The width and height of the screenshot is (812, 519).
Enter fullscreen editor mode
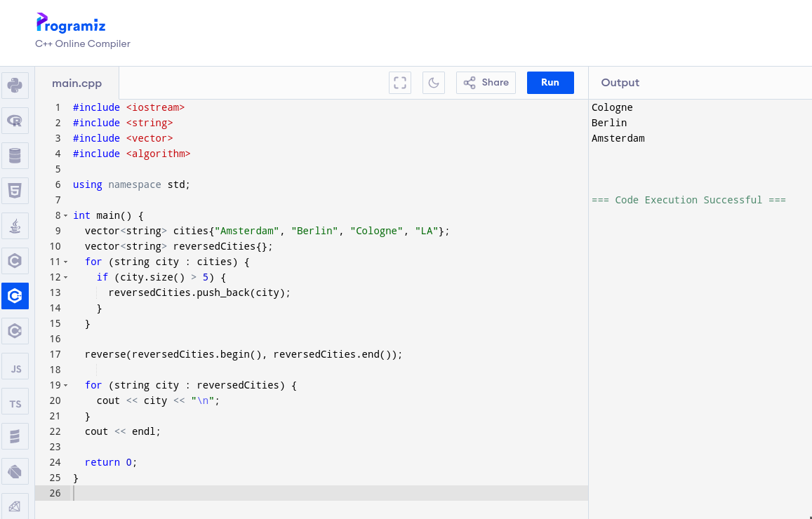[x=400, y=83]
